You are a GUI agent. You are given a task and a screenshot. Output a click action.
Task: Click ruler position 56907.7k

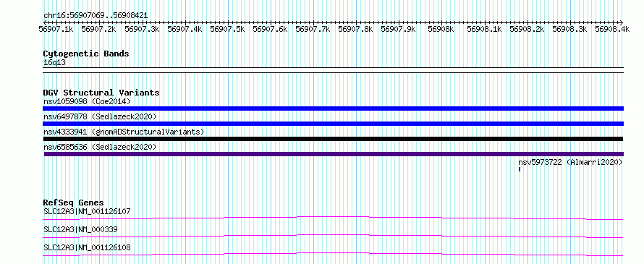[313, 29]
